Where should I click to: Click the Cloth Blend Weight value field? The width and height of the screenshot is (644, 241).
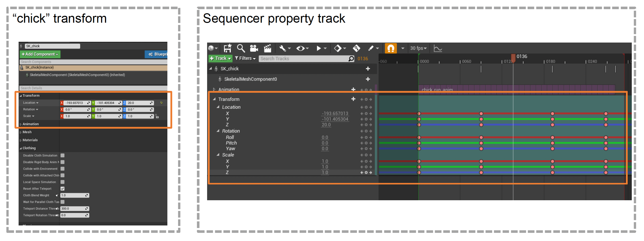[x=73, y=195]
